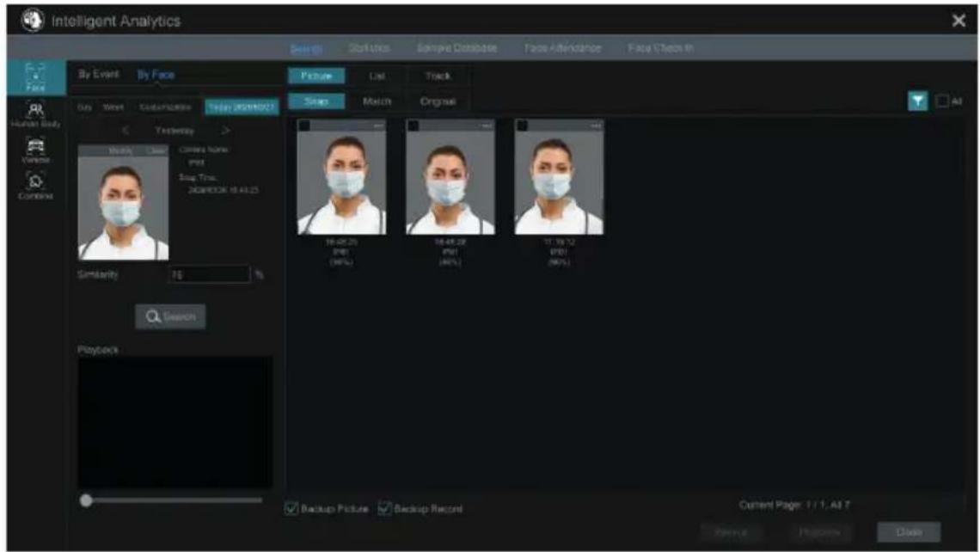Show results in Picture view
Viewport: 980px width, 552px height.
point(316,76)
